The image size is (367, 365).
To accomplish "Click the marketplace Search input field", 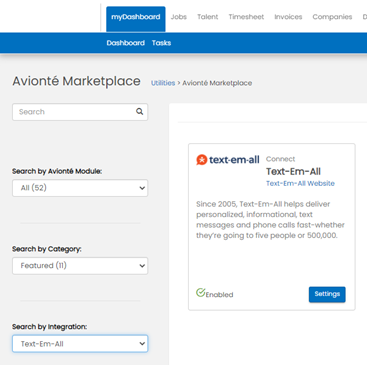I will pos(80,112).
